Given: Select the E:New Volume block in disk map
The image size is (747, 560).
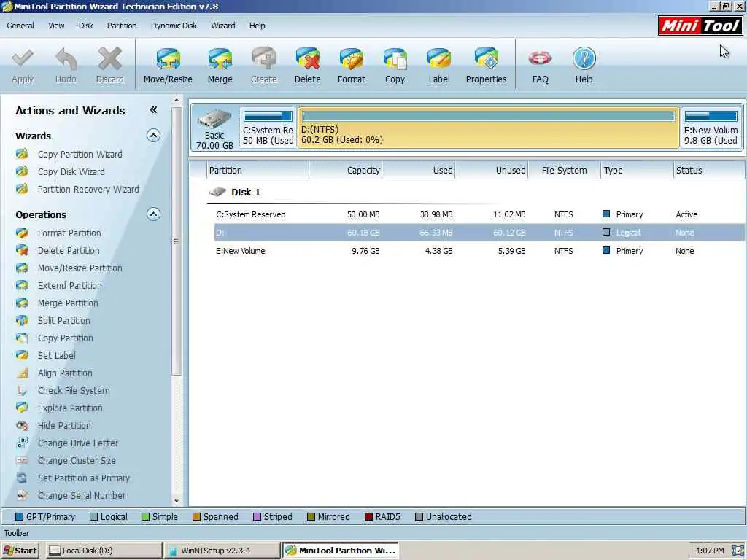Looking at the screenshot, I should tap(711, 128).
